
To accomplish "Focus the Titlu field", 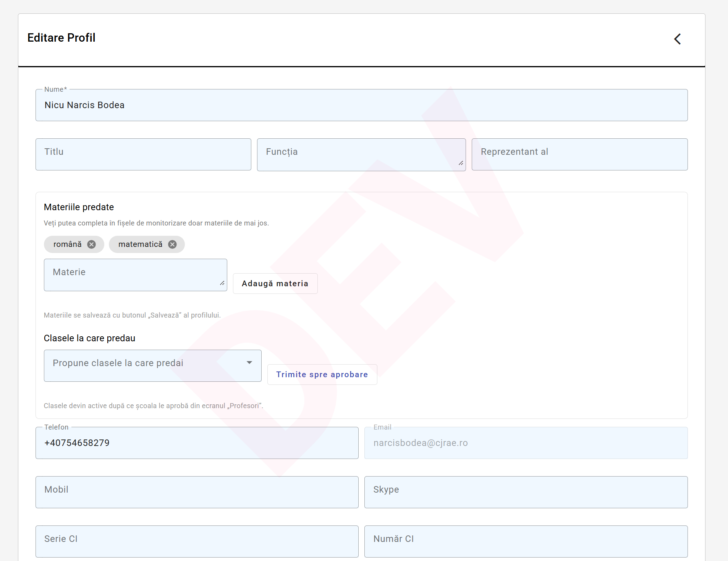I will [x=143, y=154].
